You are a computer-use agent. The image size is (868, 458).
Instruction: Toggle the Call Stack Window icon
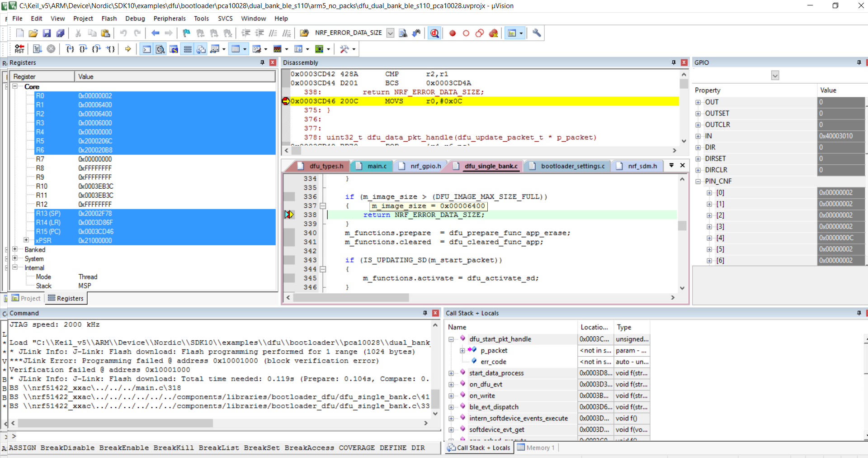(201, 49)
